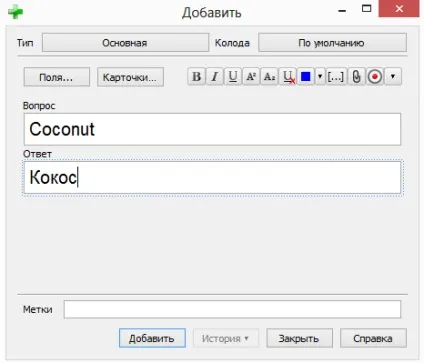This screenshot has width=424, height=363.
Task: Apply the blue text color swatch
Action: (306, 77)
